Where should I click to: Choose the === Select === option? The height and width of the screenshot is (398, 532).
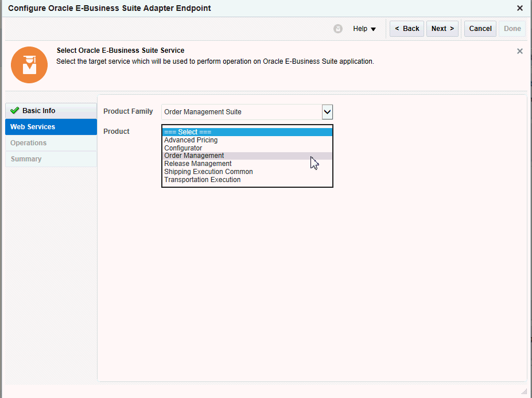point(247,132)
